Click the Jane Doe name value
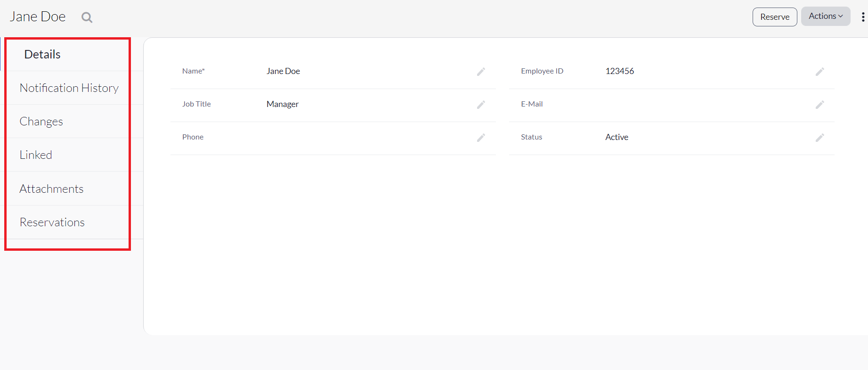The width and height of the screenshot is (868, 370). tap(283, 71)
